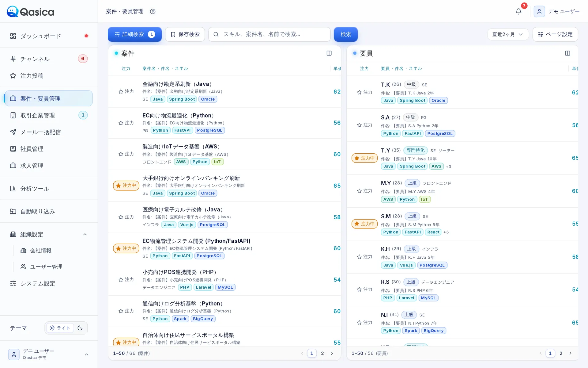
Task: Click 通信向けログ分析基盤（Python）title
Action: pyautogui.click(x=184, y=304)
